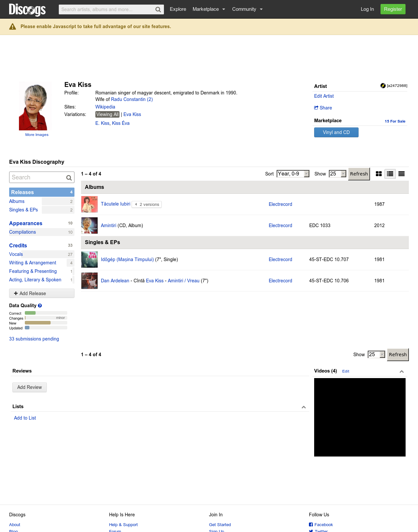Viewport: 418px width, 532px height.
Task: Open Edit Artist link
Action: pos(324,96)
